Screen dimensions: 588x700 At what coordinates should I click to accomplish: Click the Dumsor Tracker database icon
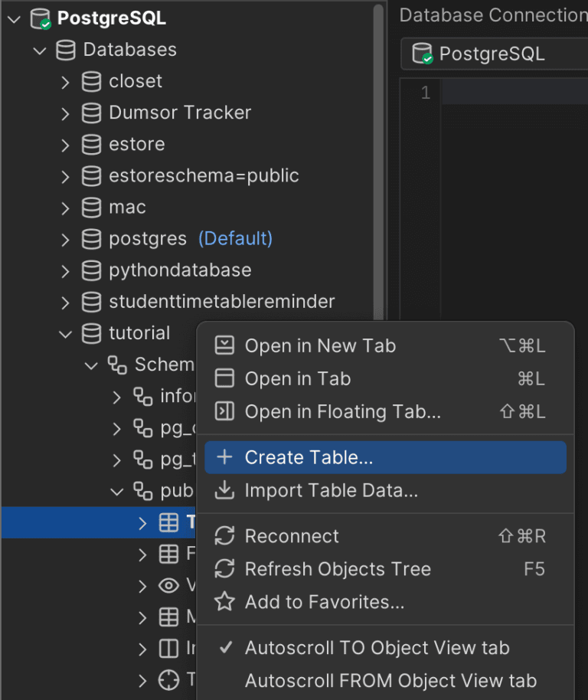pos(91,113)
